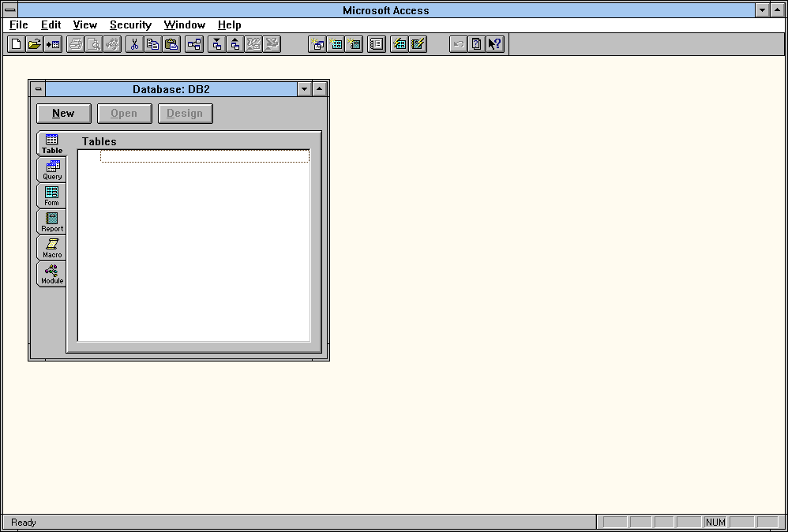
Task: Click the Open Database folder icon
Action: [x=34, y=44]
